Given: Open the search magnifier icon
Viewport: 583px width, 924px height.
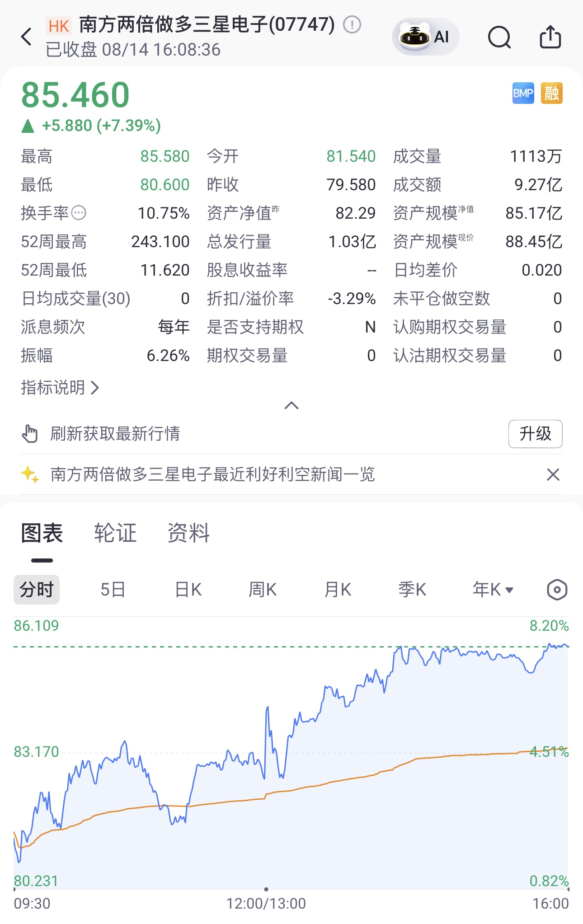Looking at the screenshot, I should point(499,37).
